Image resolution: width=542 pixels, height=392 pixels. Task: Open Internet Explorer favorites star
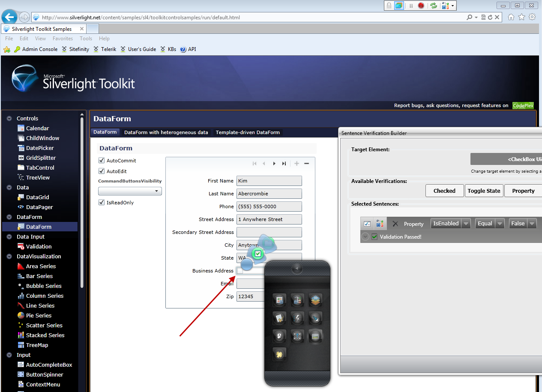(x=521, y=17)
